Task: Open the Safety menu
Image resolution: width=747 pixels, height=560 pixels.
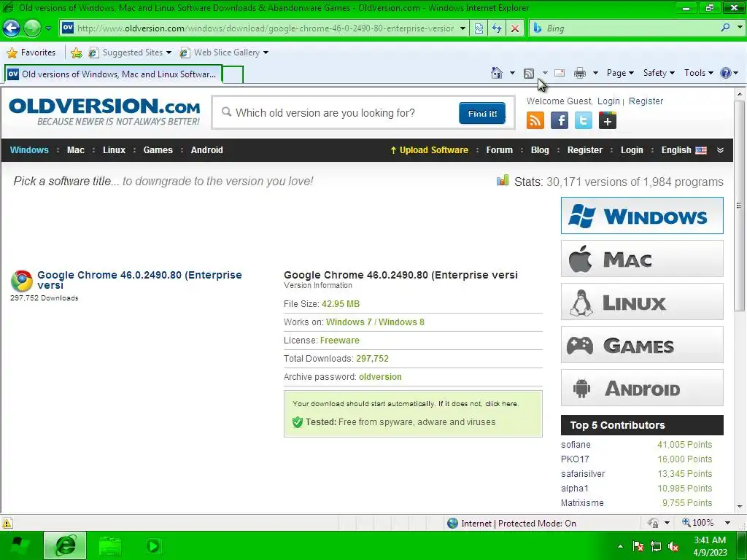Action: [x=659, y=73]
